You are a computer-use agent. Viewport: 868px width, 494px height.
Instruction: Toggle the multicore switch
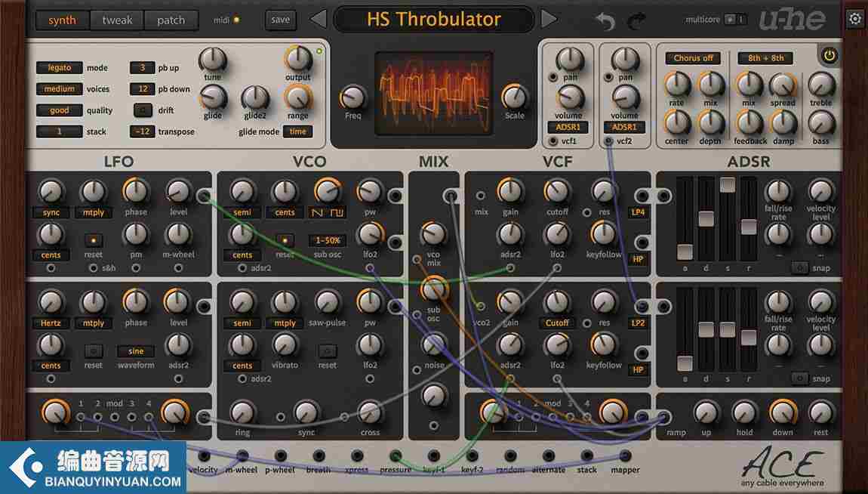point(736,20)
